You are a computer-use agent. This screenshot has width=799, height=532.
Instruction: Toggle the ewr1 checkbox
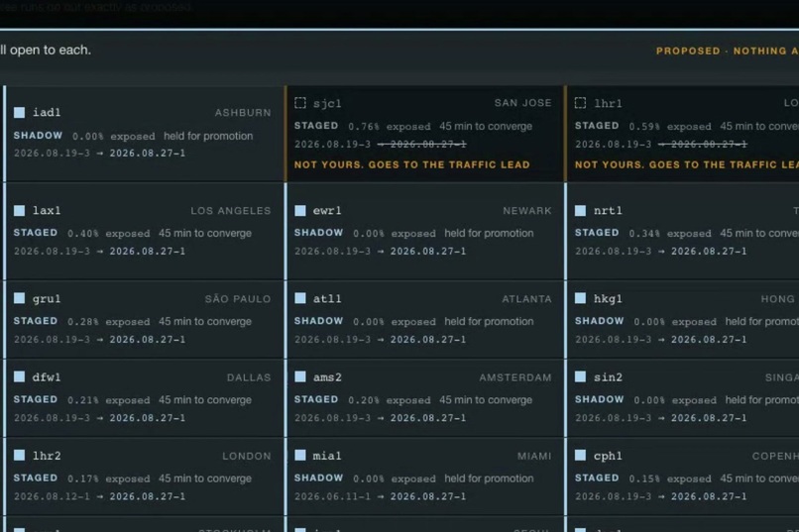pos(300,211)
